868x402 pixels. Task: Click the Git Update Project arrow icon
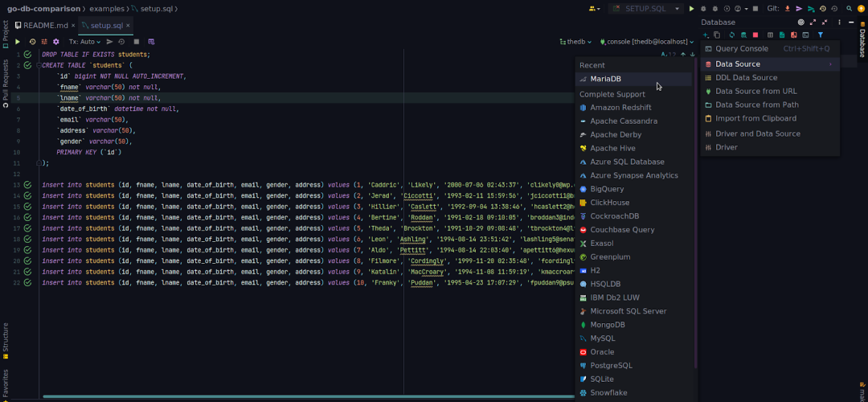[787, 9]
